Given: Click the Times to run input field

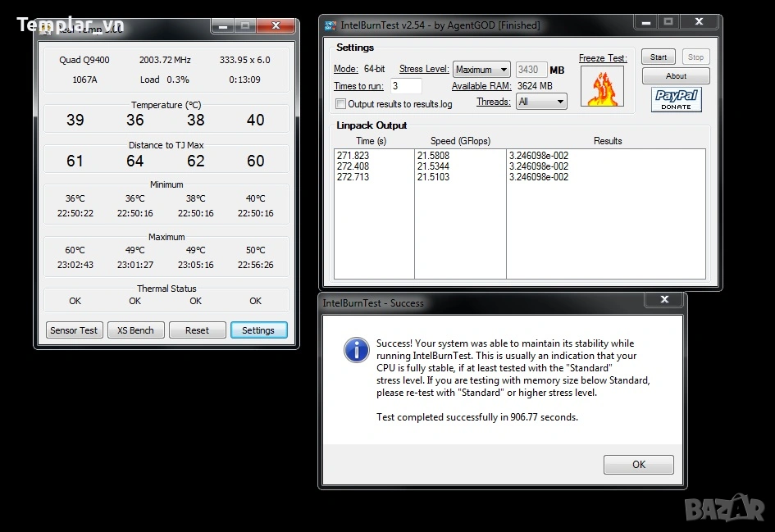Looking at the screenshot, I should [405, 86].
